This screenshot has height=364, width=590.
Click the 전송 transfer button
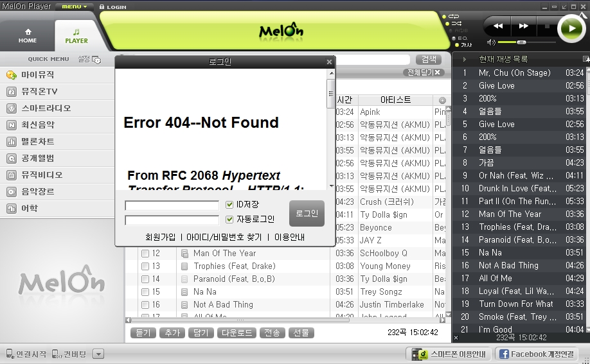pyautogui.click(x=272, y=333)
